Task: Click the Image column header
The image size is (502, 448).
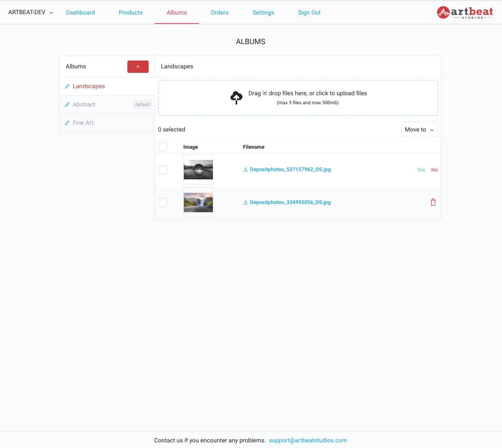Action: click(x=190, y=147)
